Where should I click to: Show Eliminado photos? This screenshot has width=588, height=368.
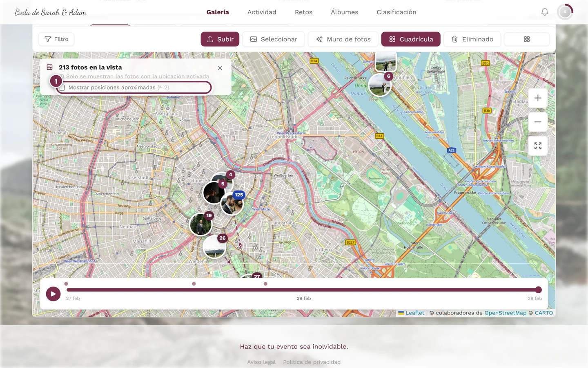(472, 39)
